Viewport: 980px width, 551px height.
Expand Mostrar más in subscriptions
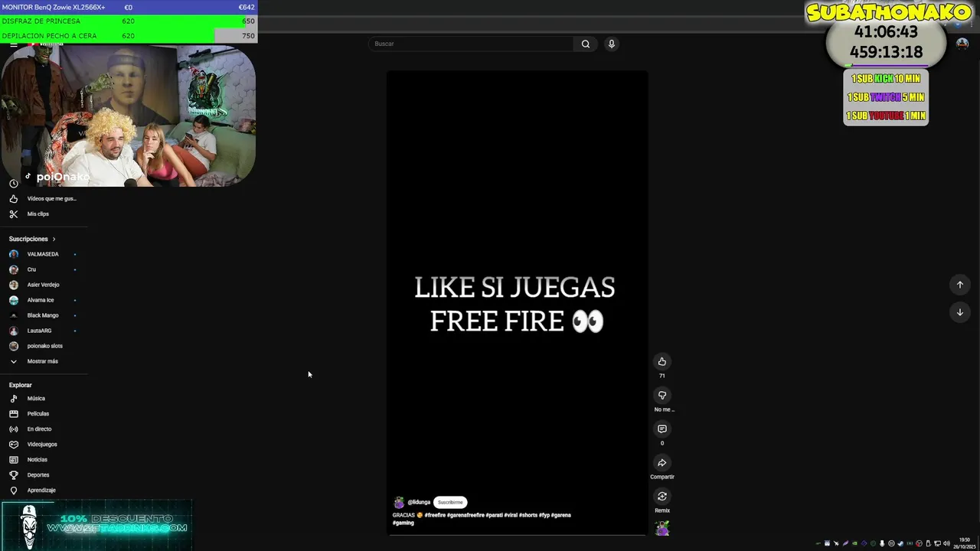point(44,361)
